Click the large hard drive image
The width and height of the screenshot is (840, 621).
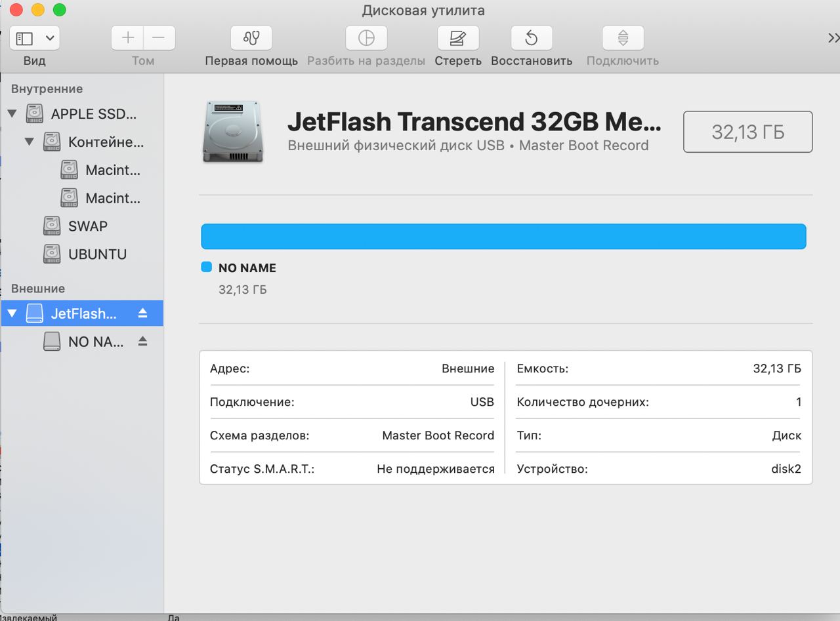click(x=233, y=132)
